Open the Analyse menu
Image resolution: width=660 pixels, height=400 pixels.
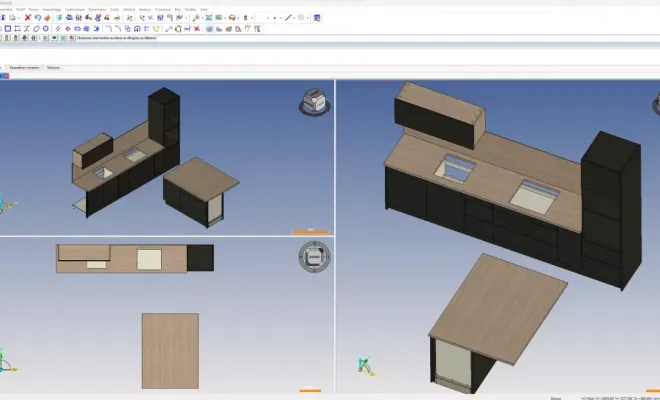click(x=144, y=9)
